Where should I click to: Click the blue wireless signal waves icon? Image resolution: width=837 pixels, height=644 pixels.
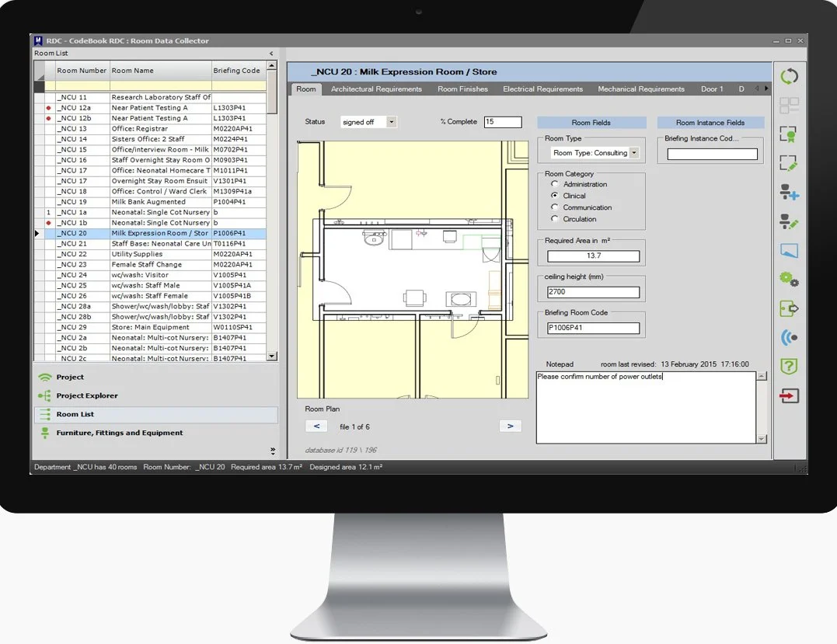(x=789, y=337)
